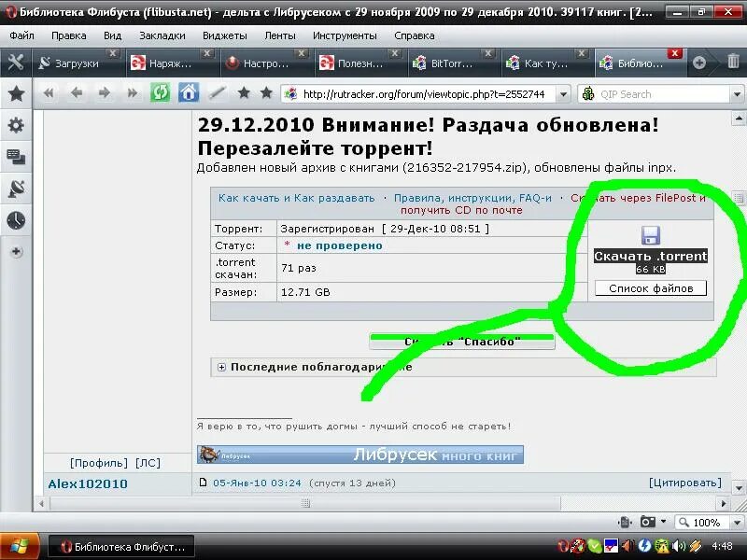Toggle the panels bar with wrench icon
Image resolution: width=747 pixels, height=560 pixels.
[16, 63]
